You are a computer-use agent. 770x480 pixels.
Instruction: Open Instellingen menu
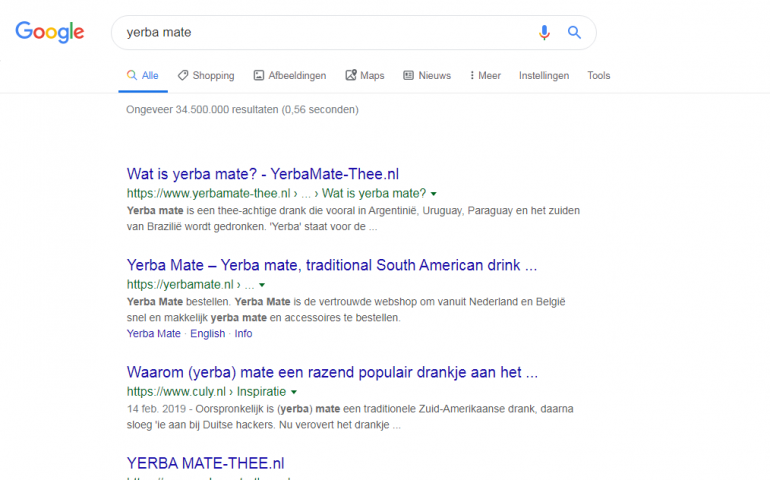pyautogui.click(x=544, y=76)
